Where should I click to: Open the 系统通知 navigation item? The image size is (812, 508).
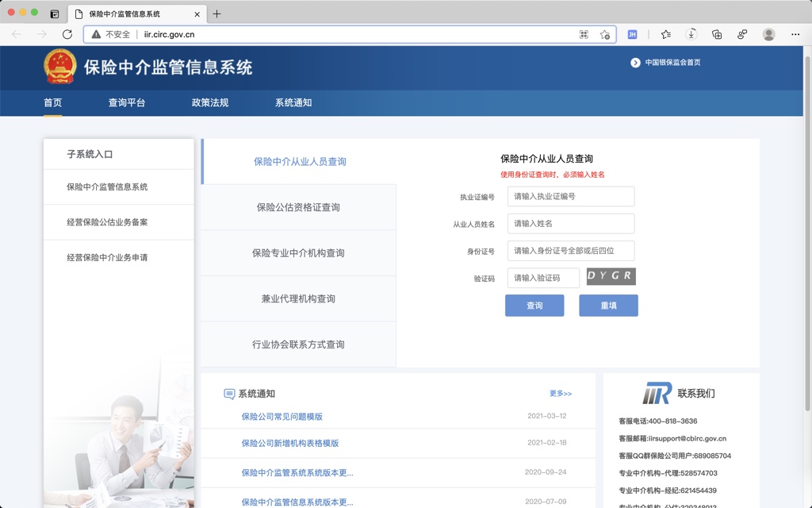point(293,102)
